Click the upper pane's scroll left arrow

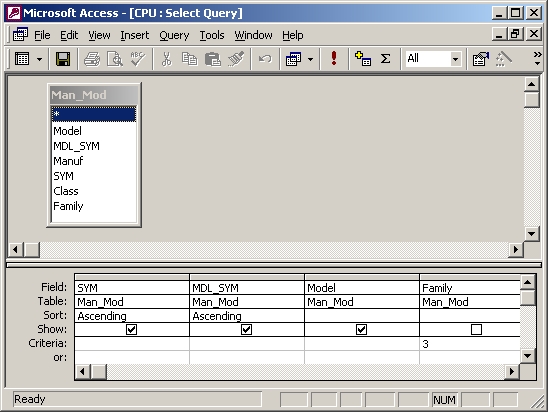tap(15, 250)
